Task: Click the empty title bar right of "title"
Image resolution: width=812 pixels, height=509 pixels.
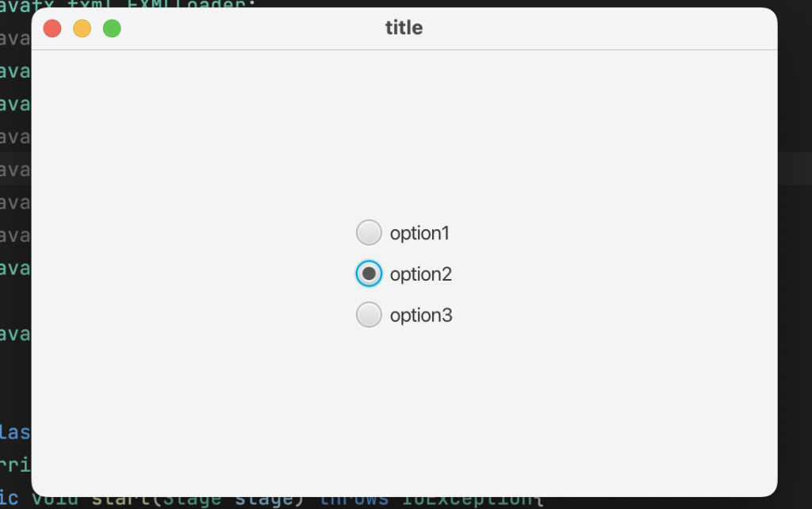Action: tap(595, 29)
